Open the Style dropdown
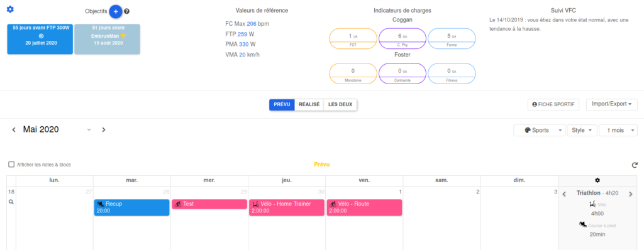The height and width of the screenshot is (250, 644). [x=582, y=131]
